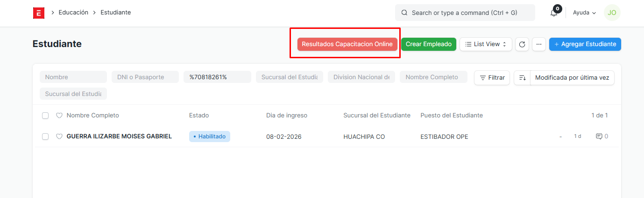Open the notifications bell
The height and width of the screenshot is (198, 644).
[x=554, y=13]
